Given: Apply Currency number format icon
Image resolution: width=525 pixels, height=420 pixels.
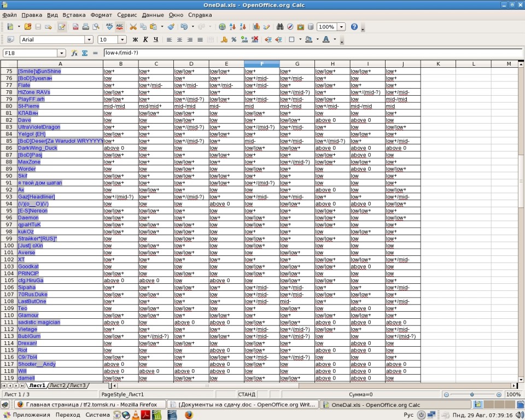Looking at the screenshot, I should [224, 39].
